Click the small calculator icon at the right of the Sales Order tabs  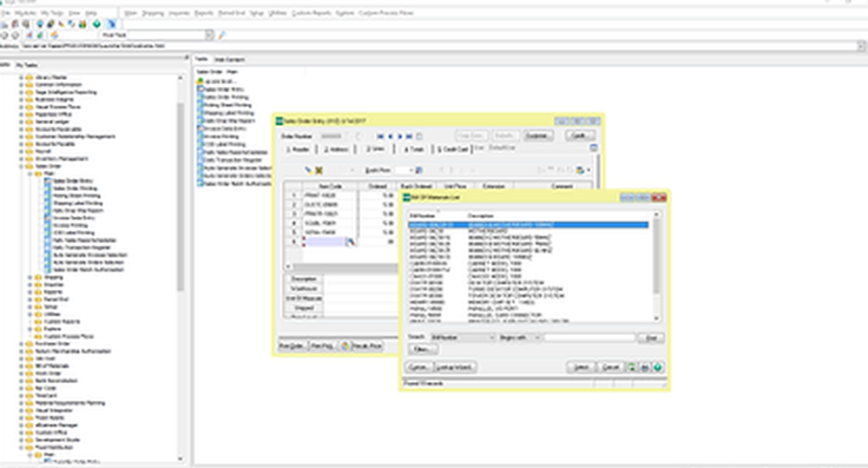(x=594, y=148)
